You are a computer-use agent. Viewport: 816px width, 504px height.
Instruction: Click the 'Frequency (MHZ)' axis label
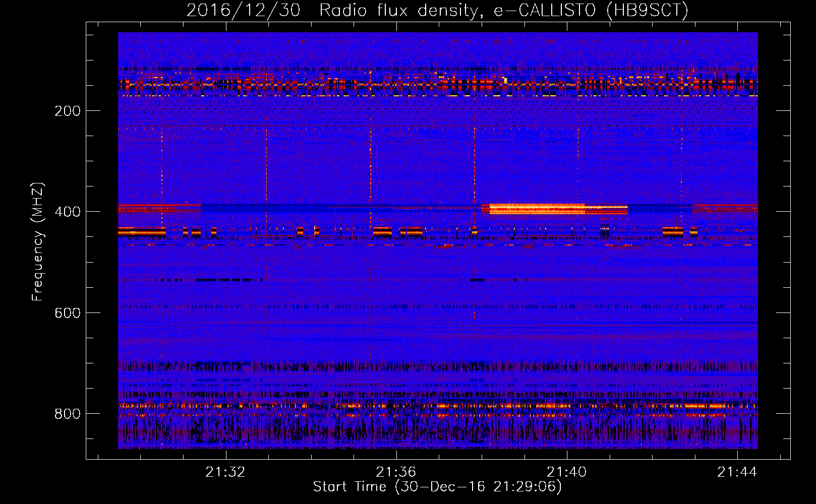click(x=38, y=241)
